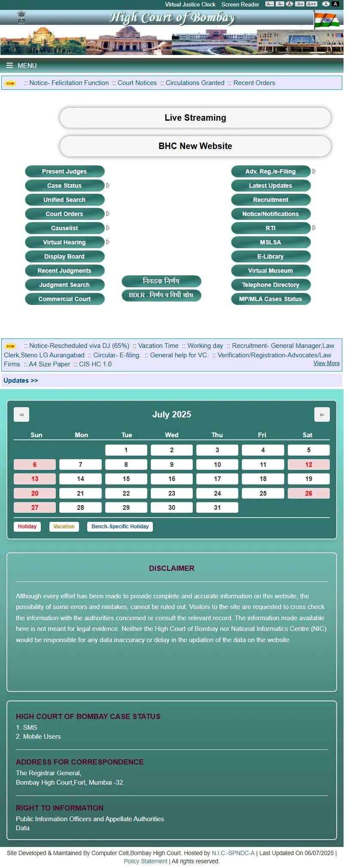This screenshot has height=868, width=350.
Task: Open Telephone Directory menu item
Action: click(x=271, y=285)
